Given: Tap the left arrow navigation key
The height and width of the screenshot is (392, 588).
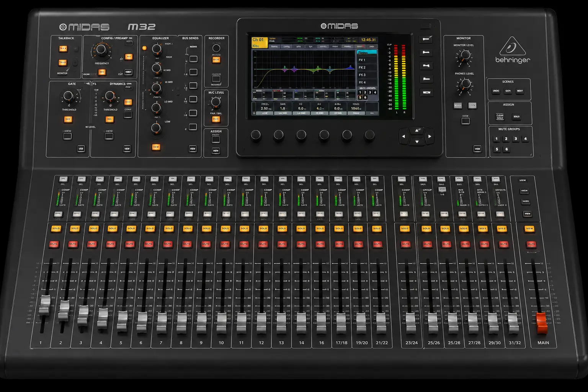Looking at the screenshot, I should pyautogui.click(x=403, y=136).
